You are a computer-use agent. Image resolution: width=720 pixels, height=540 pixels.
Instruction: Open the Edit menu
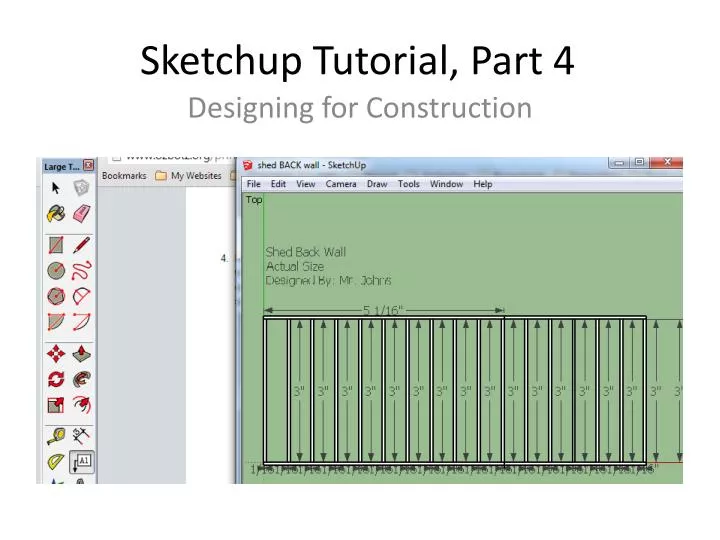click(x=278, y=184)
